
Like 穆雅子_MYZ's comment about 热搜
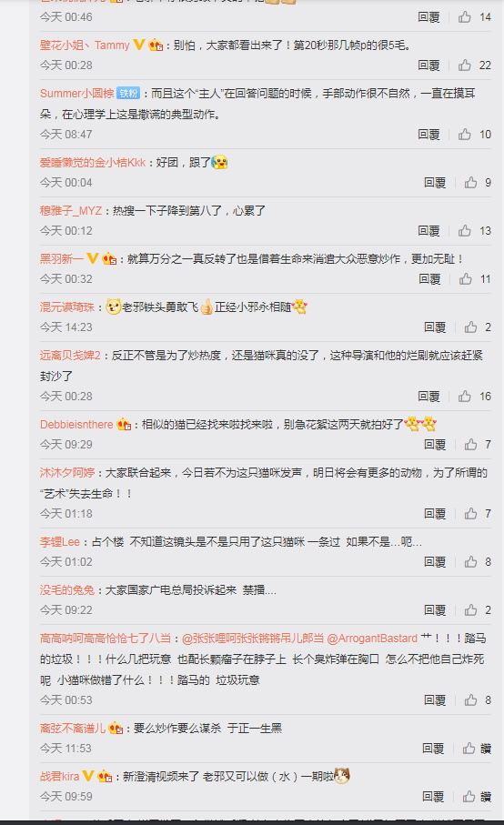coord(465,230)
